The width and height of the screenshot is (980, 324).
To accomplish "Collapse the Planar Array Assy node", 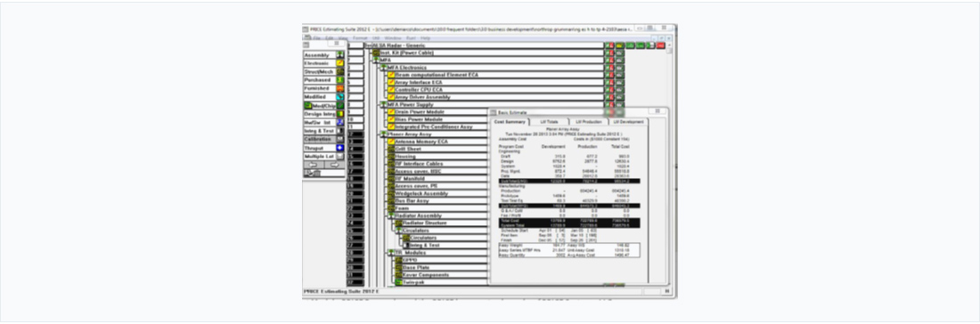I will tap(383, 134).
